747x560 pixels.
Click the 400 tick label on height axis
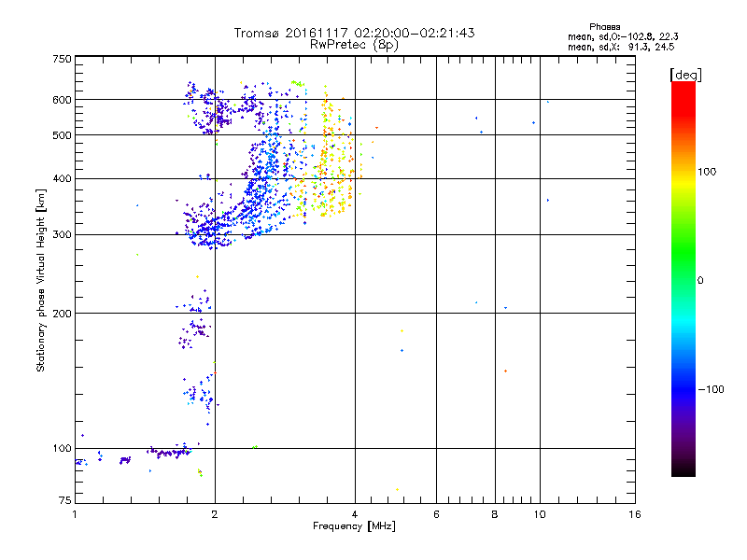[x=62, y=179]
